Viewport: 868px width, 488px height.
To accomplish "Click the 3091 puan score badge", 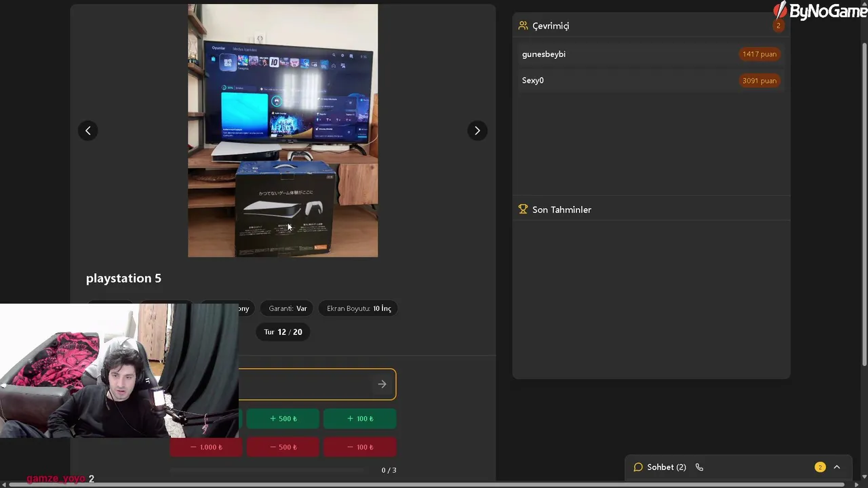I will click(759, 81).
